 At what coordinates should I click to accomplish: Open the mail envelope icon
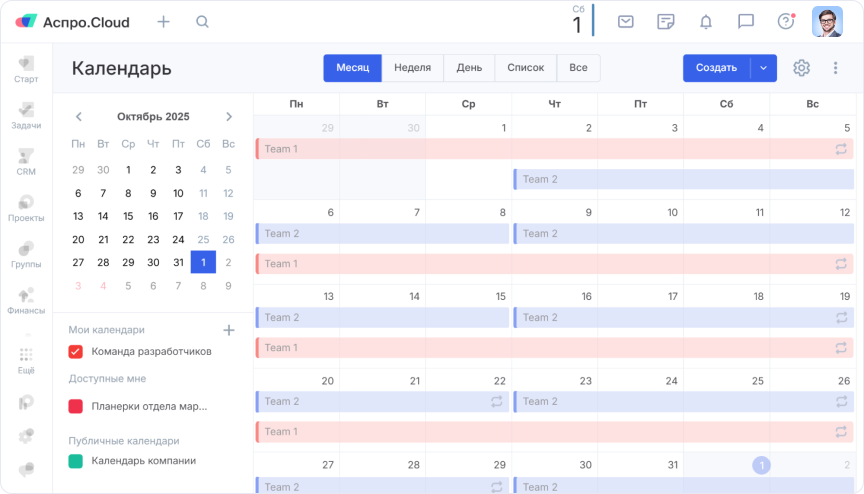click(x=626, y=21)
